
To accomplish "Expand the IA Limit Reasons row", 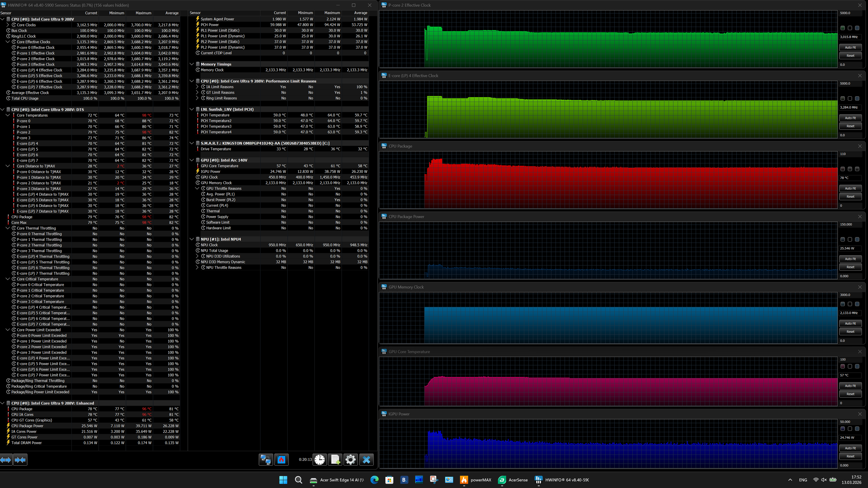I will point(197,87).
